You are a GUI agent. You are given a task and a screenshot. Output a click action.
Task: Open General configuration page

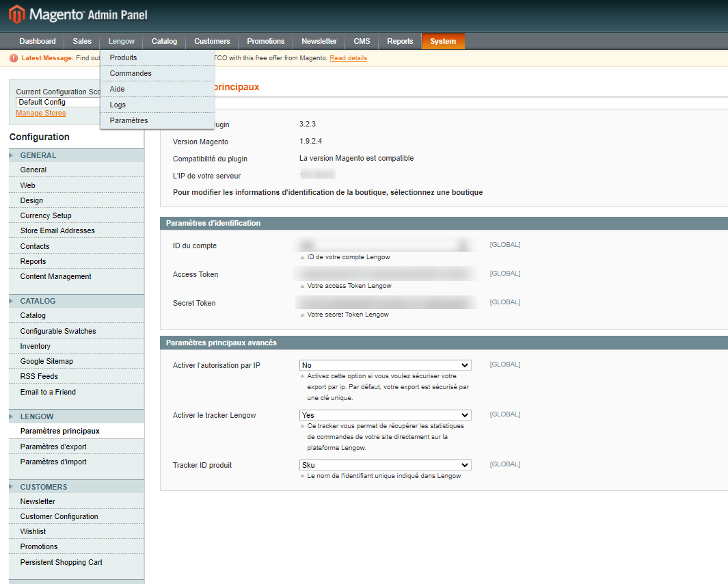[77, 170]
